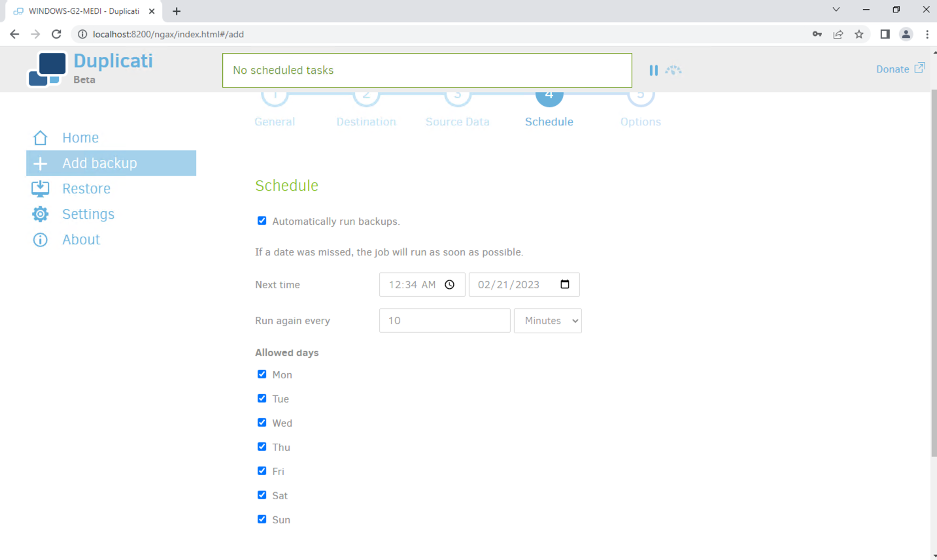
Task: Open the calendar date picker icon
Action: pyautogui.click(x=565, y=284)
